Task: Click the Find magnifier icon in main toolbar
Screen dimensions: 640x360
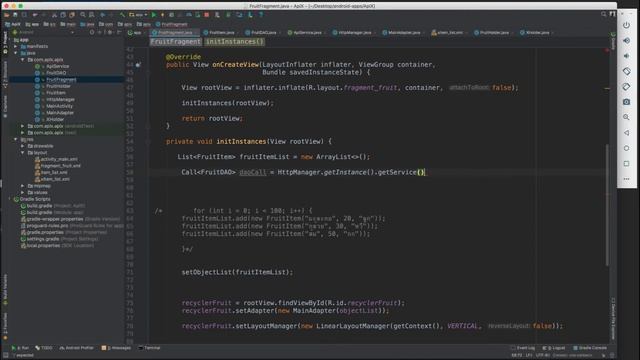Action: pos(83,15)
